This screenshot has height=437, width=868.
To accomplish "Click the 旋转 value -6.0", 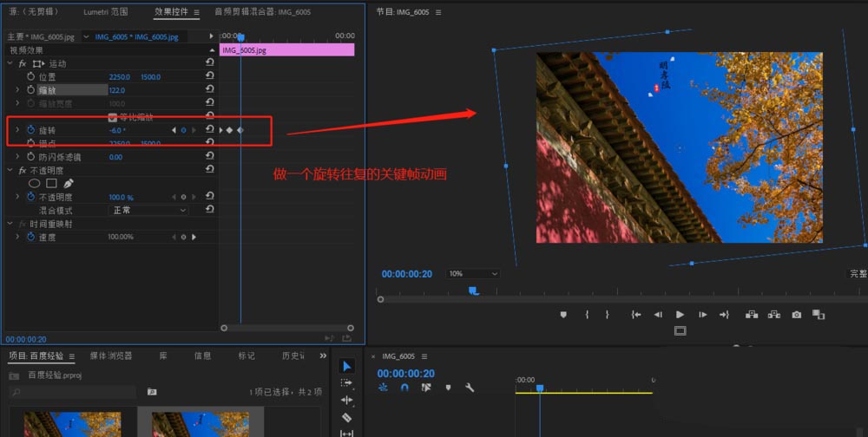I will pos(117,130).
